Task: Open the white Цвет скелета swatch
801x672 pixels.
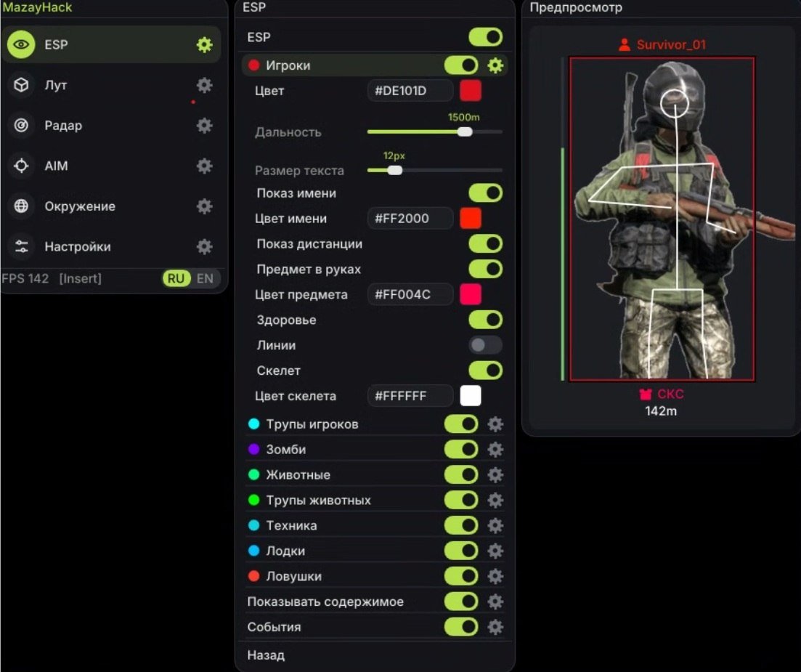Action: point(471,395)
